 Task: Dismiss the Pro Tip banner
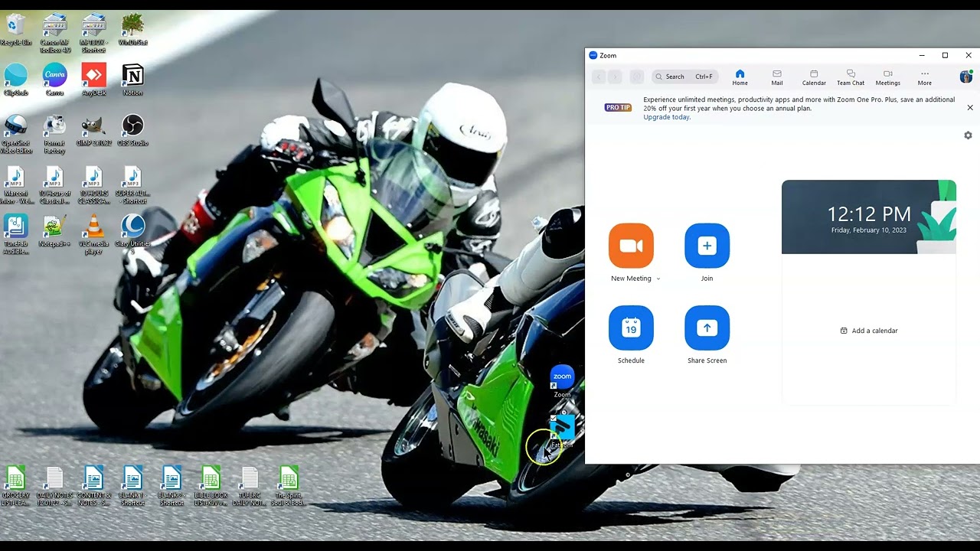[970, 108]
